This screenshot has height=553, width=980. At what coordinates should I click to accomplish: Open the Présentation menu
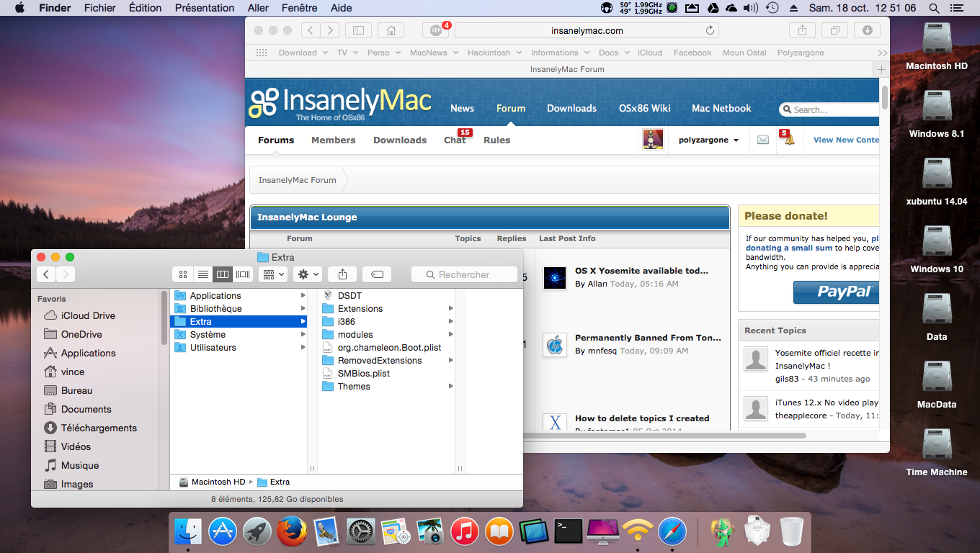coord(205,8)
